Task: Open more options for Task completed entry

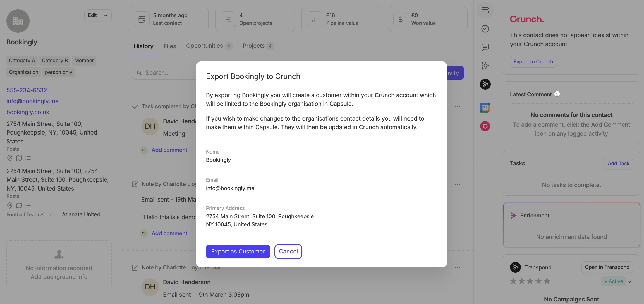Action: click(x=457, y=107)
